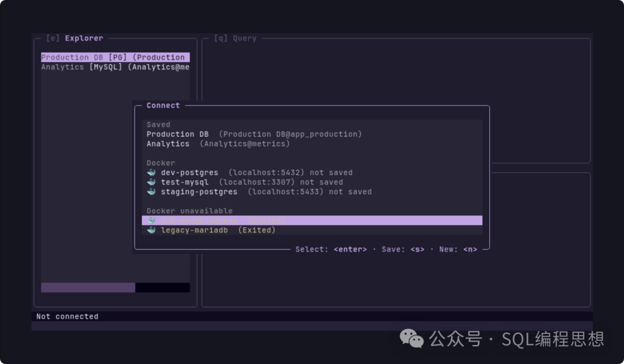Click the Docker whale icon beside dev-postgres
Viewport: 624px width, 364px height.
click(151, 173)
